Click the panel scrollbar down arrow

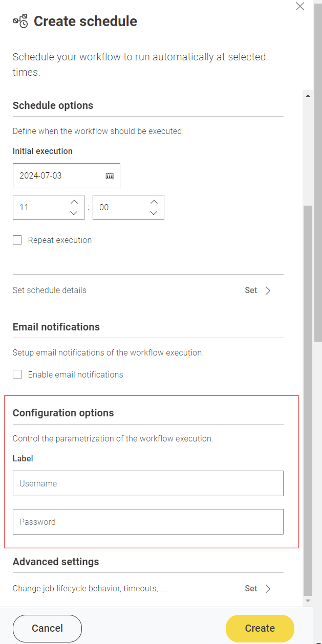[x=308, y=601]
